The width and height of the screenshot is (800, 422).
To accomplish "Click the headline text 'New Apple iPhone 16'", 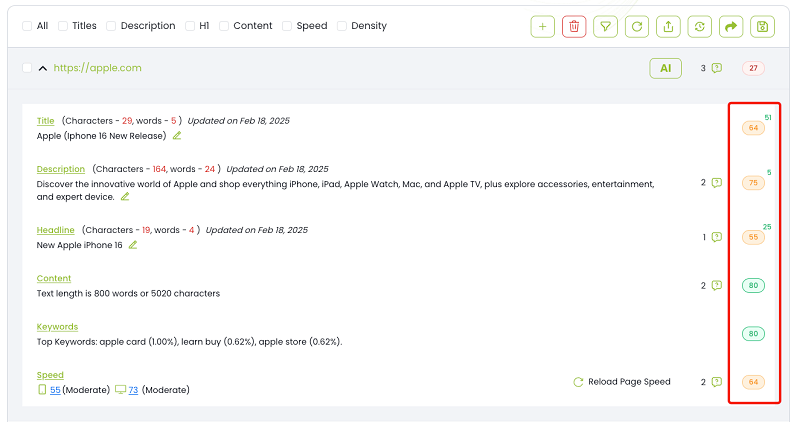I will click(x=80, y=245).
